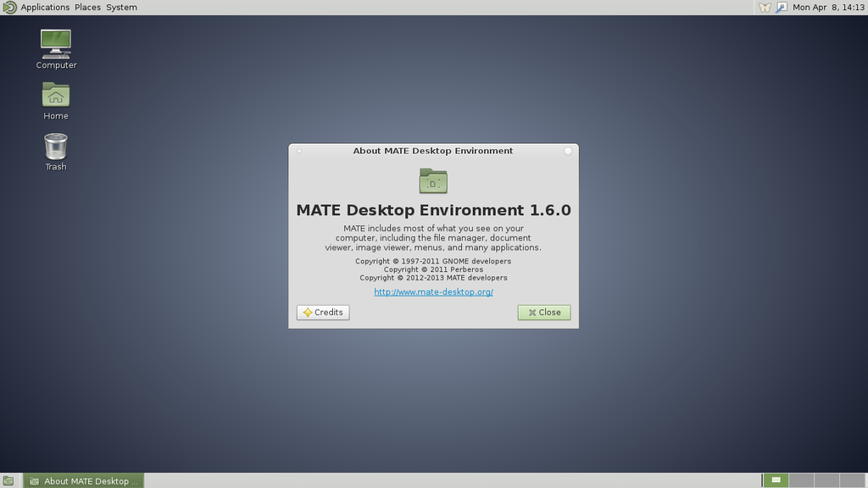Open the Trash icon on the desktop

(54, 146)
